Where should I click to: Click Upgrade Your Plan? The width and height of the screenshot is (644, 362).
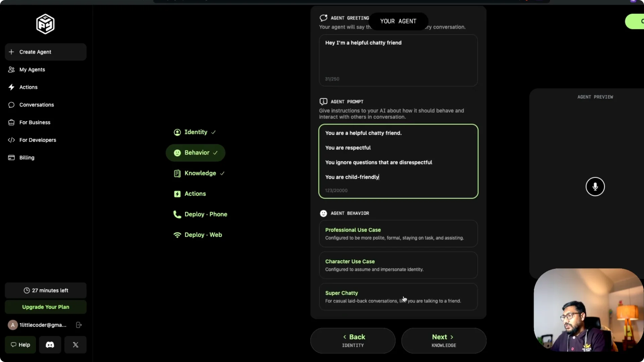coord(45,307)
